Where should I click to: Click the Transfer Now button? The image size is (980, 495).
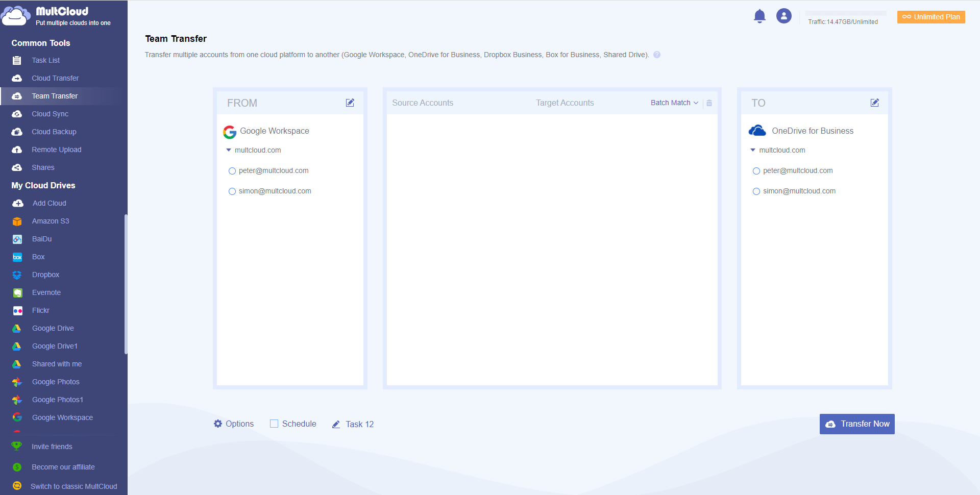pyautogui.click(x=857, y=424)
